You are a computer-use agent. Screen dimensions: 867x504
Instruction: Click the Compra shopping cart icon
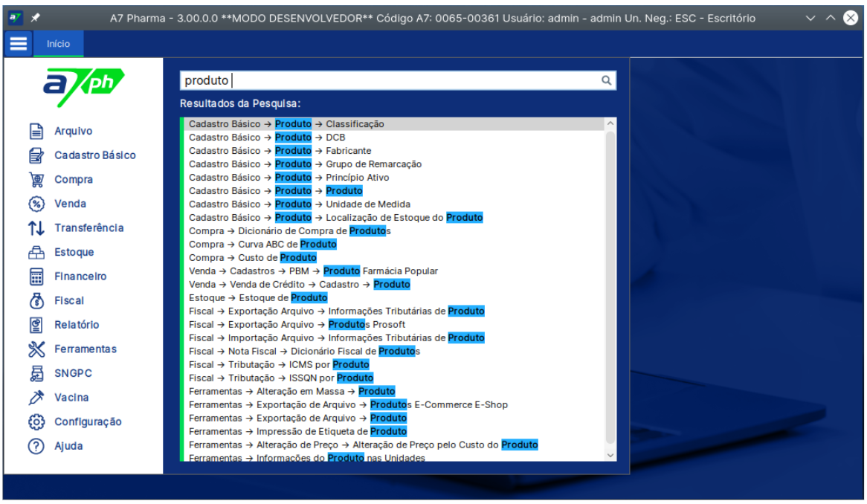(36, 180)
